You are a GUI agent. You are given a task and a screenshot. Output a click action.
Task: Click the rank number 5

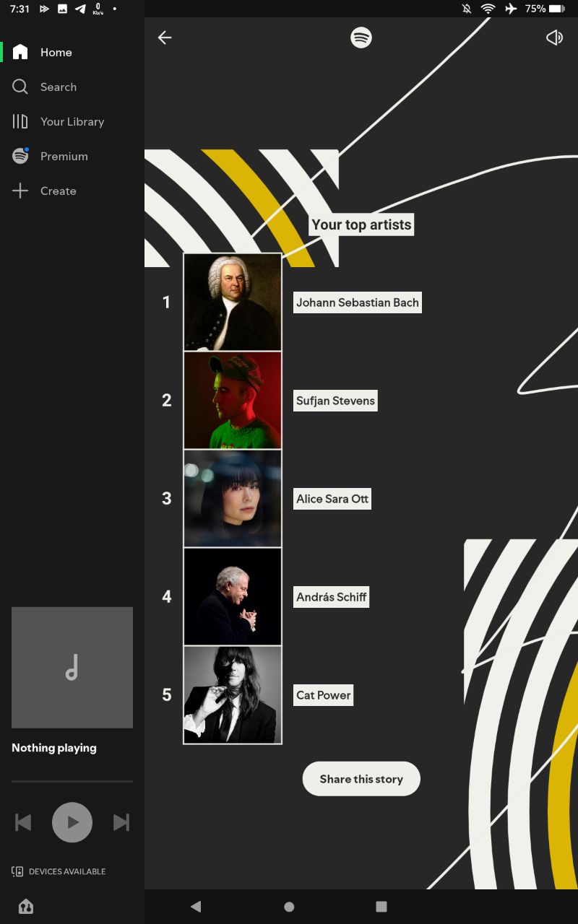pyautogui.click(x=167, y=695)
